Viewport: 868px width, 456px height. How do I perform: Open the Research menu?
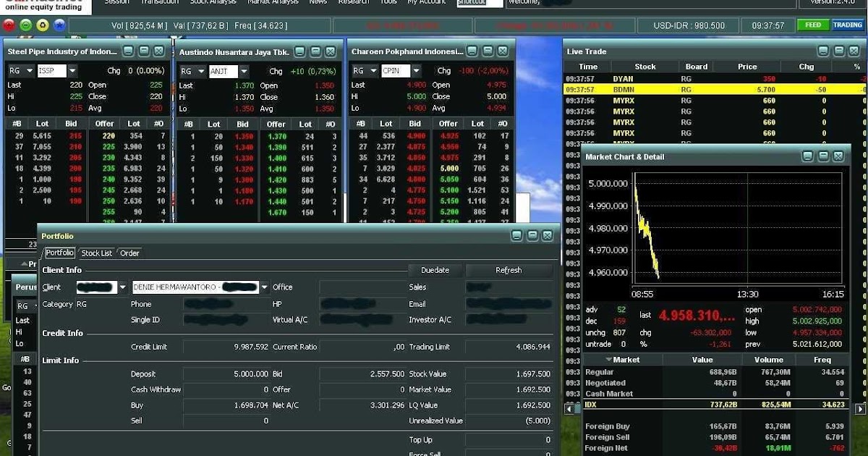[354, 2]
